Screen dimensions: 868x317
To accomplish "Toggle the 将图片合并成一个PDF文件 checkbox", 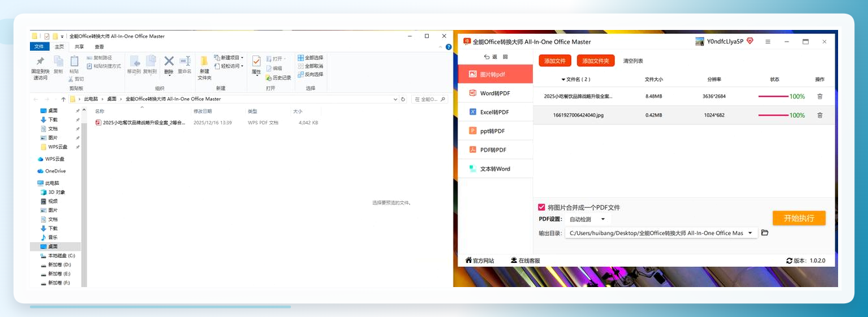I will (541, 207).
